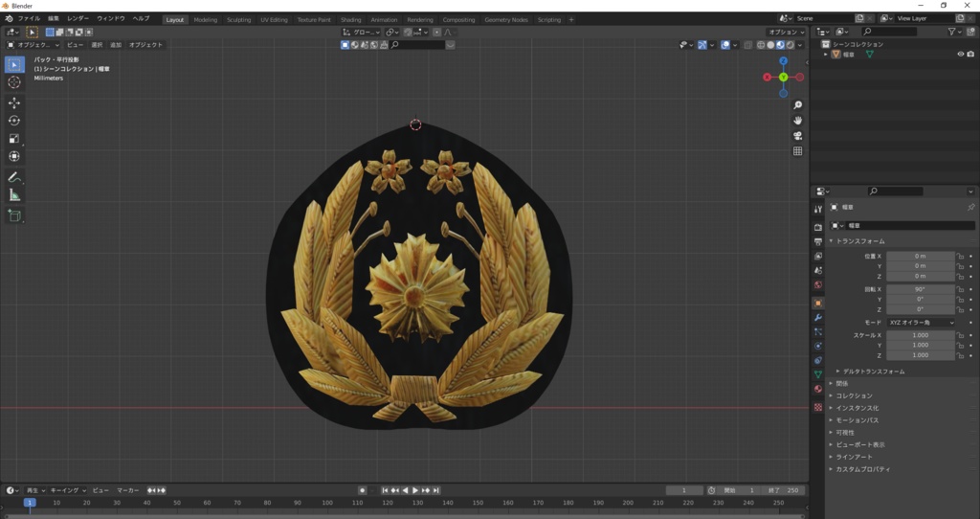Open the World properties tab
This screenshot has width=980, height=519.
point(818,284)
